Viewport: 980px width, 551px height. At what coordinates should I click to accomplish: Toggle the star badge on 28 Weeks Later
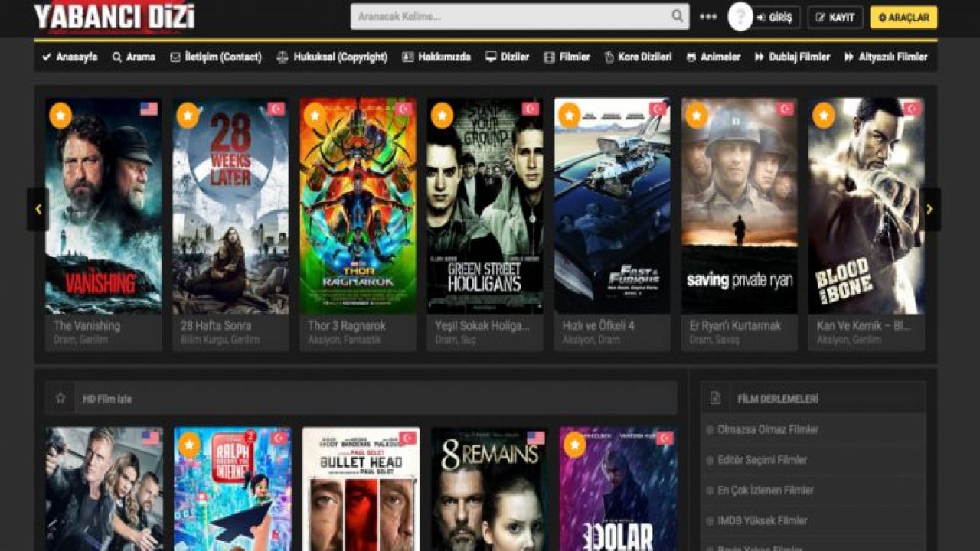[186, 115]
